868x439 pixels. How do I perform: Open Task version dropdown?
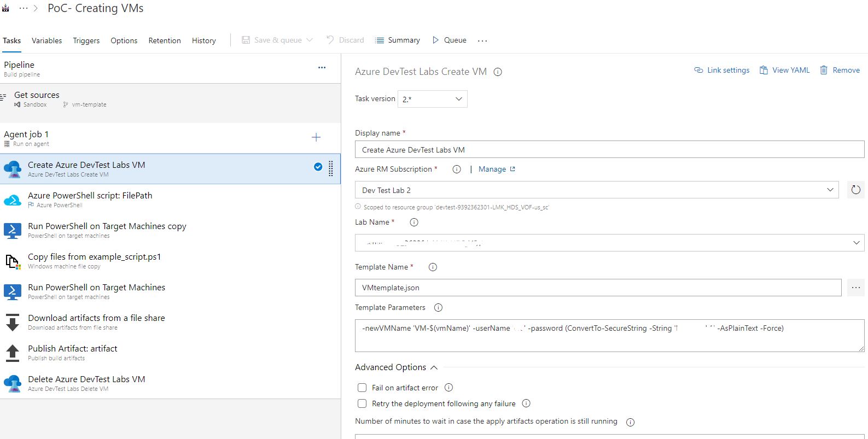coord(432,99)
